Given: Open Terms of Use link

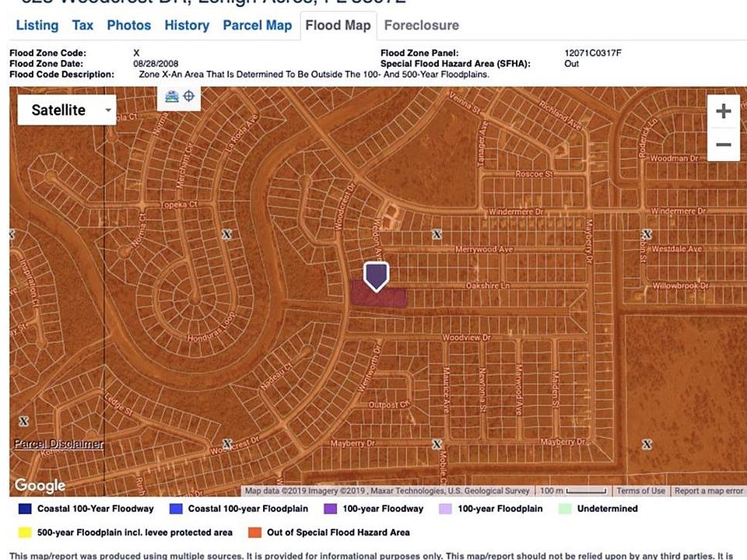Looking at the screenshot, I should point(640,491).
